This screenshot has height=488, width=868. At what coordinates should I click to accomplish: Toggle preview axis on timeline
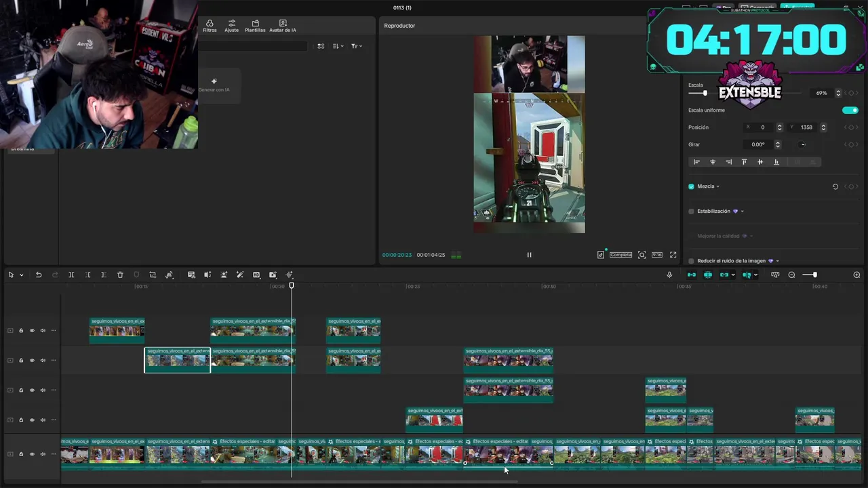(x=747, y=274)
